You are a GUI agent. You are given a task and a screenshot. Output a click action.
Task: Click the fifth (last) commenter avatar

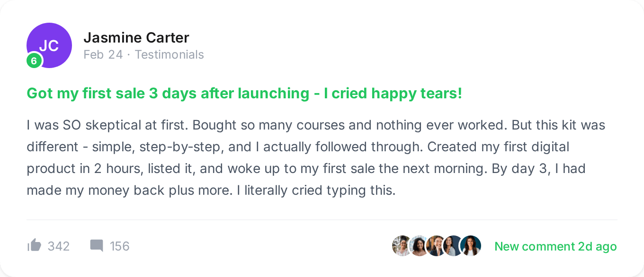pyautogui.click(x=471, y=246)
